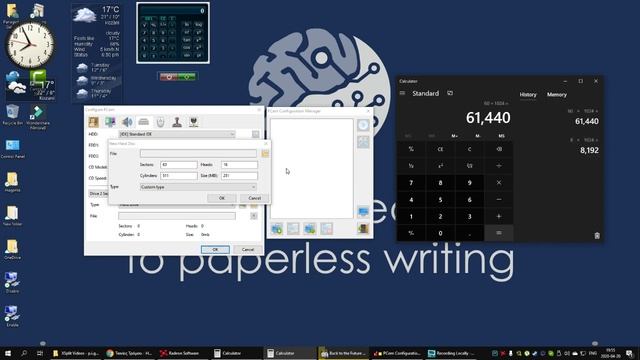Expand the Custom type dropdown
640x360 pixels.
pos(198,187)
